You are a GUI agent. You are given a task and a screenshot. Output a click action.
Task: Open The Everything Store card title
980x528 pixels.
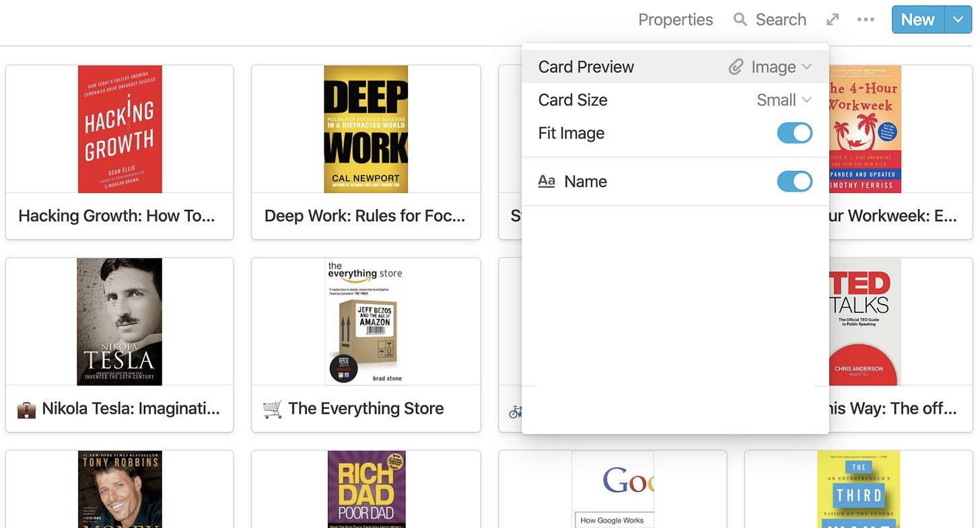(x=366, y=409)
